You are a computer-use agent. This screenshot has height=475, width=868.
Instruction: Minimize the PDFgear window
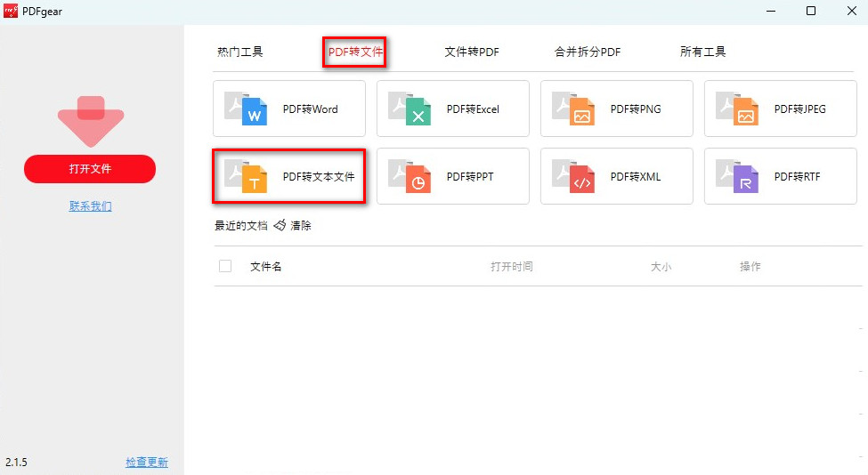click(771, 11)
